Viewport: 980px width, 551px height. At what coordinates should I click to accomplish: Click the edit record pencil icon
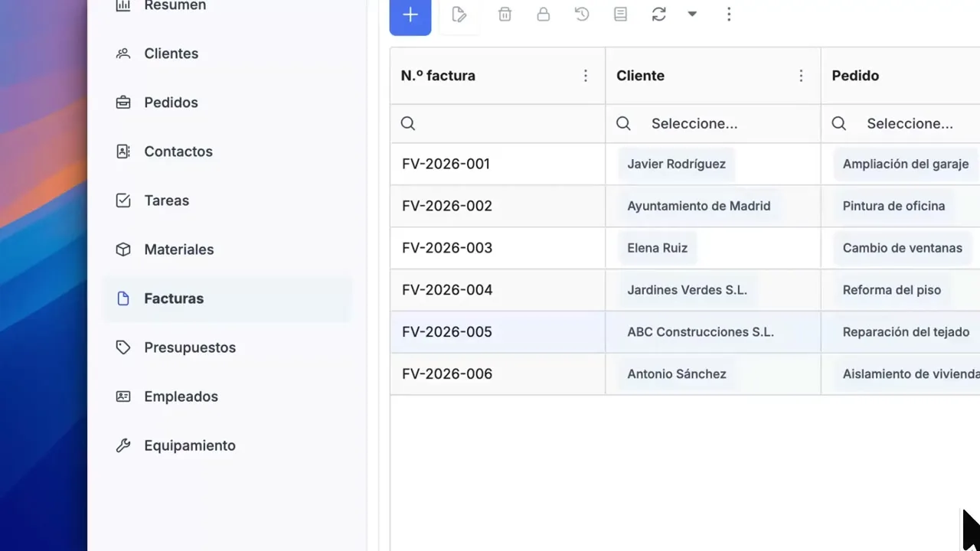459,15
